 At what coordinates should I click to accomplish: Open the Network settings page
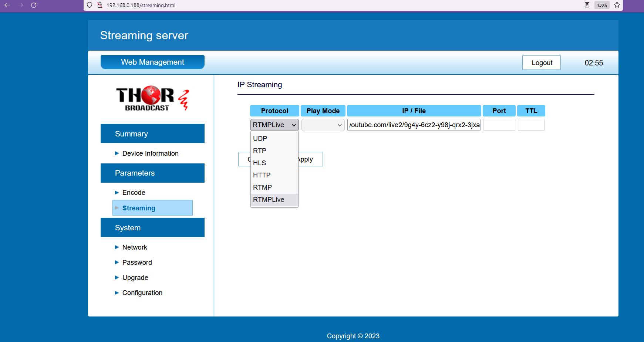(x=134, y=247)
